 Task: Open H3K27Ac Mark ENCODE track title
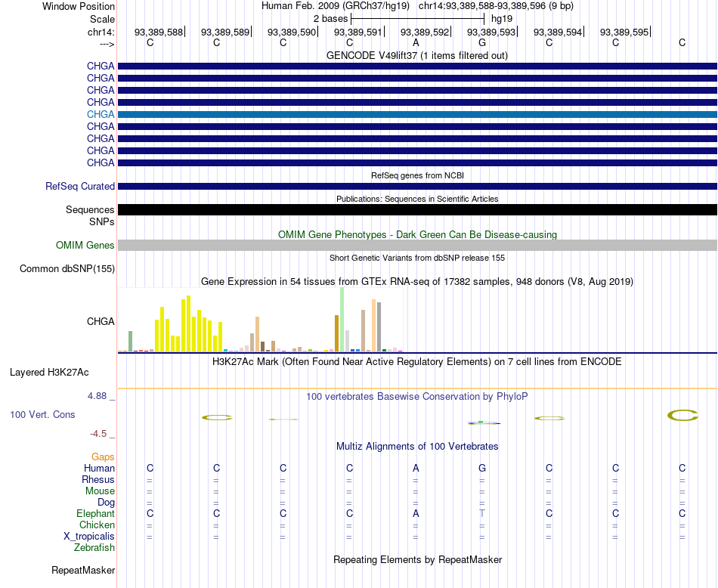[x=416, y=362]
